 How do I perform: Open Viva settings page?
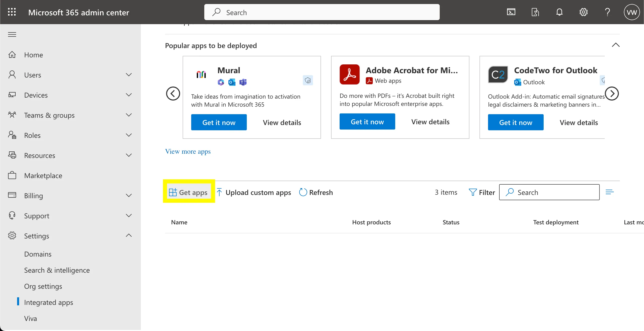(x=30, y=318)
